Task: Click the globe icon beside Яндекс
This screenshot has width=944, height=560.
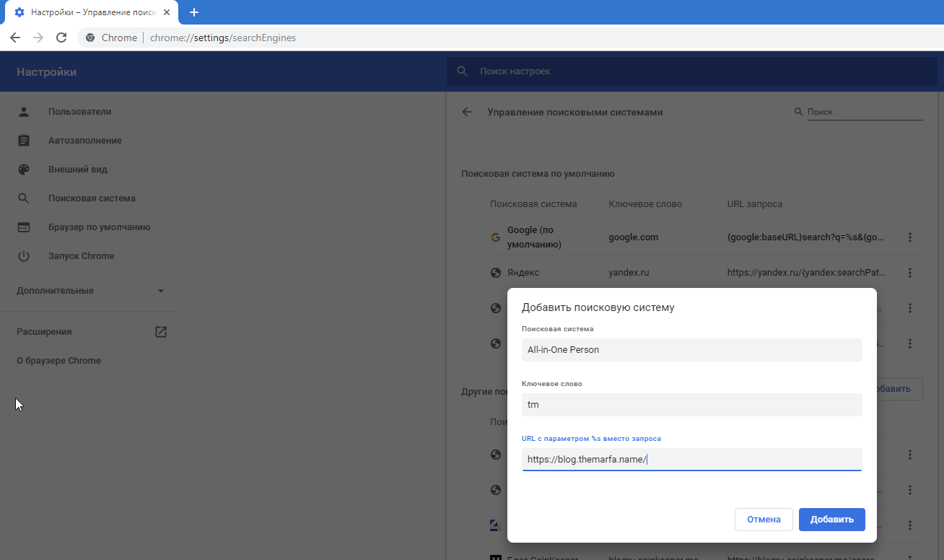Action: 496,273
